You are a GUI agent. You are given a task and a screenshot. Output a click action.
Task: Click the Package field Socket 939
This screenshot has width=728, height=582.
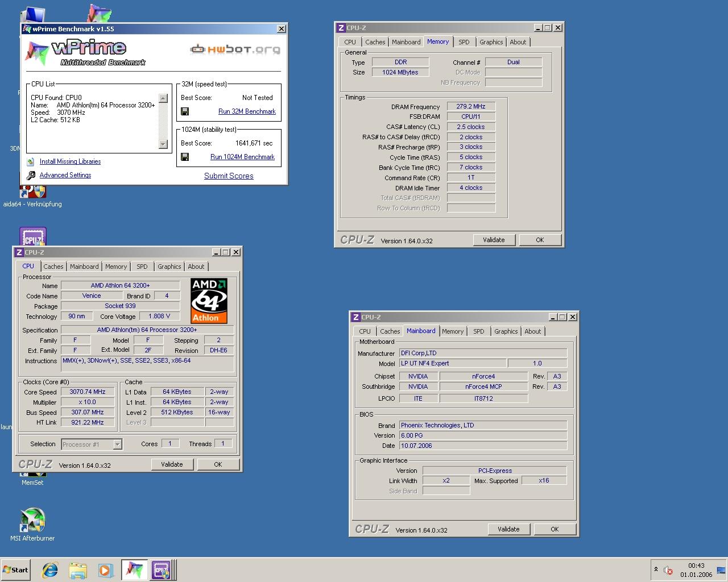click(120, 306)
